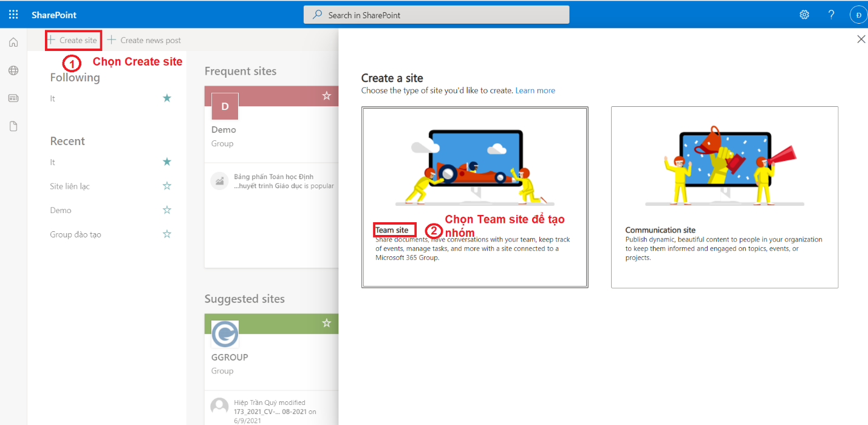
Task: Open My sites globe icon
Action: [x=13, y=70]
